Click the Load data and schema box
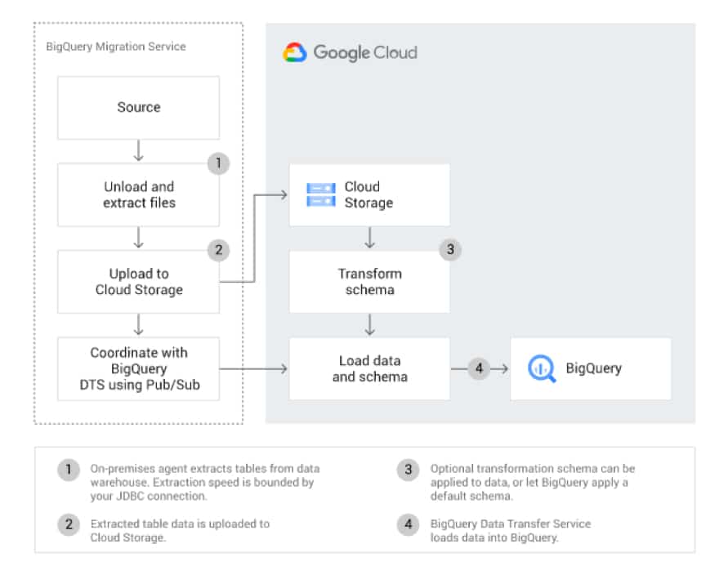Image resolution: width=728 pixels, height=575 pixels. (x=369, y=369)
